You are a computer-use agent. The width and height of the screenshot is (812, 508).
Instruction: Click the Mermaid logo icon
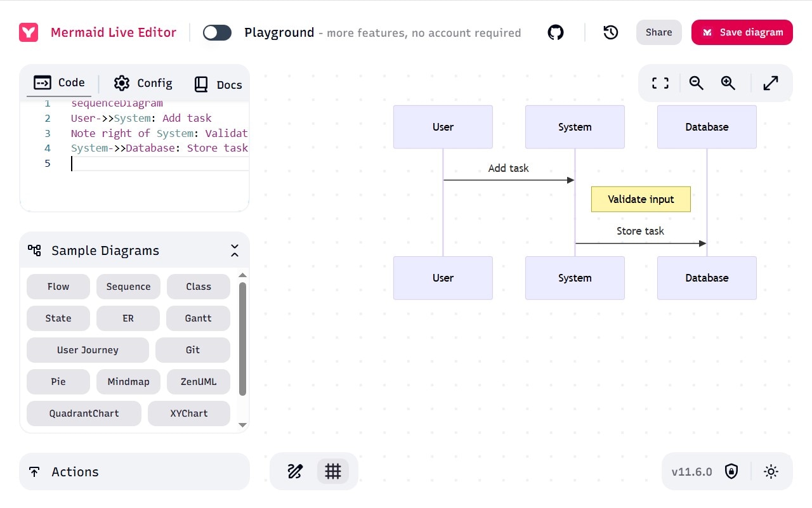click(29, 32)
